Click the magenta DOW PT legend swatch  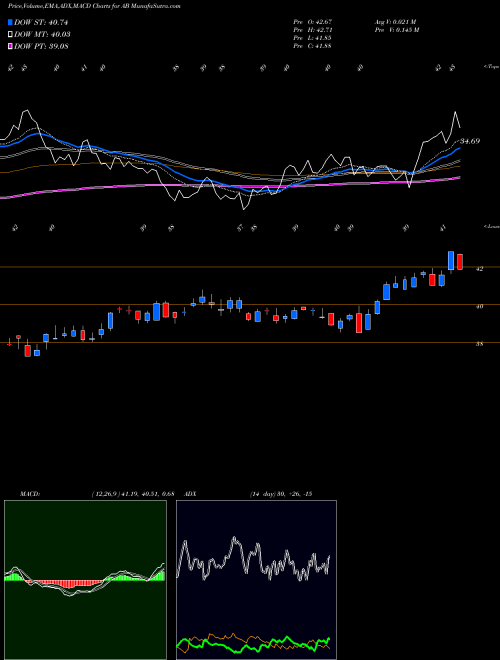pyautogui.click(x=10, y=46)
